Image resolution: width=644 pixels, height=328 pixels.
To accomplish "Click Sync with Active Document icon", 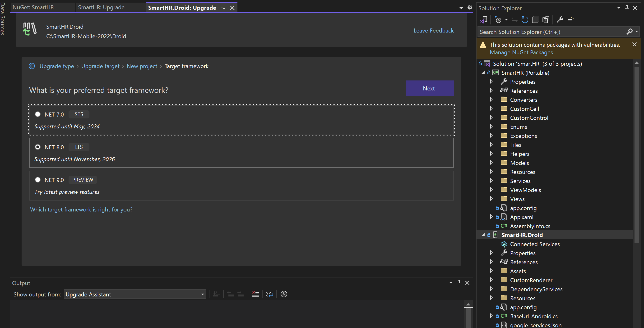I will point(514,19).
